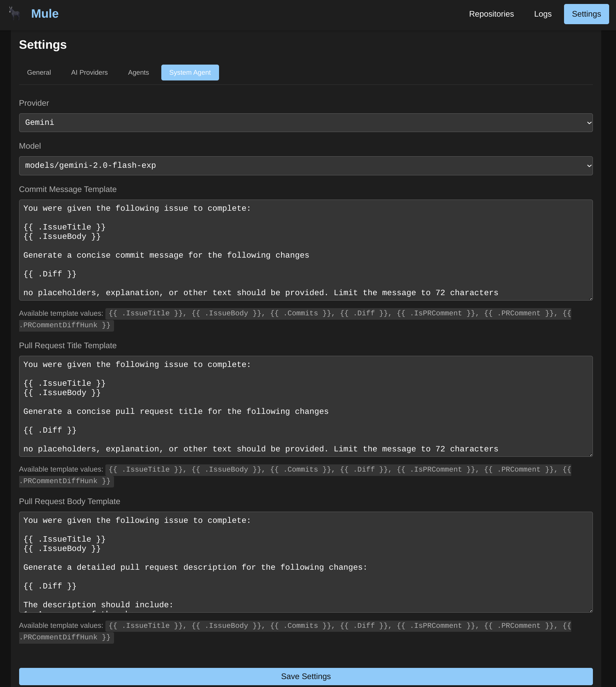Open the Logs page
The width and height of the screenshot is (616, 687).
(x=543, y=14)
